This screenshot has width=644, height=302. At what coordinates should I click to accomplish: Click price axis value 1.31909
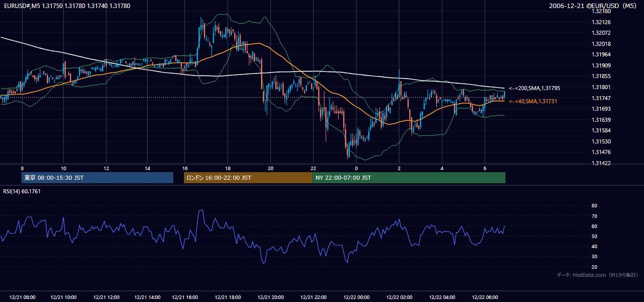601,65
